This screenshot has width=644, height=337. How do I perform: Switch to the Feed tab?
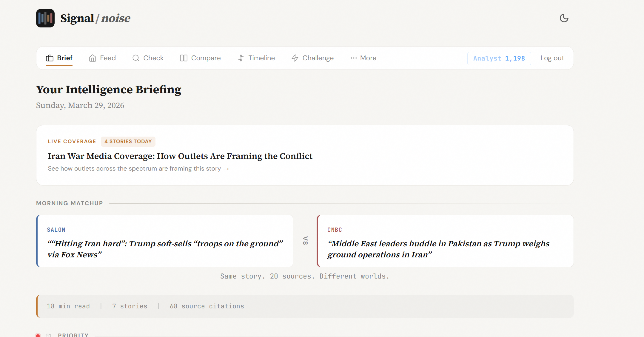point(107,58)
